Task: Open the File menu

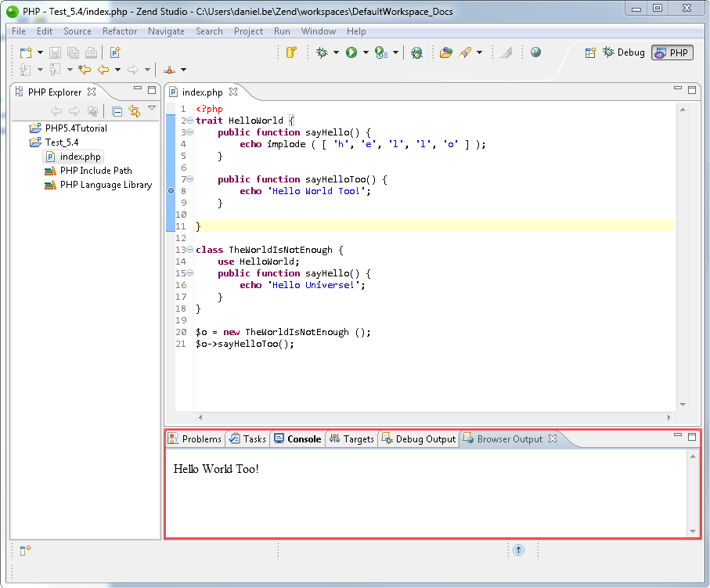Action: 19,31
